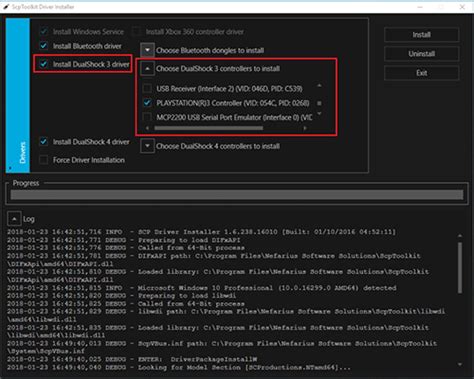Viewport: 474px width, 379px height.
Task: Check the USB Receiver (Interface 2) device
Action: click(x=147, y=88)
